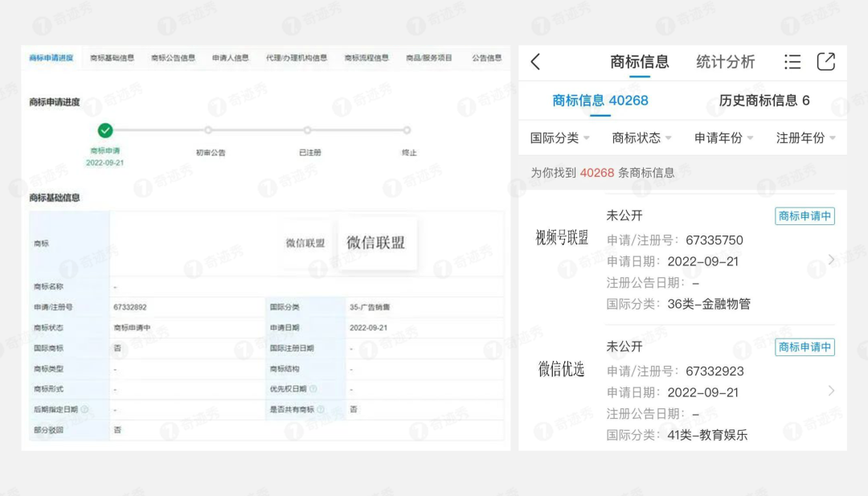868x496 pixels.
Task: Click the help icon next to 优先权日期
Action: (x=313, y=388)
